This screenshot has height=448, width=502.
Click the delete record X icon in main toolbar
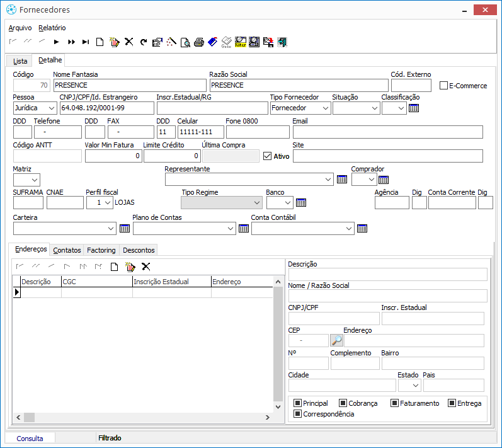point(128,42)
